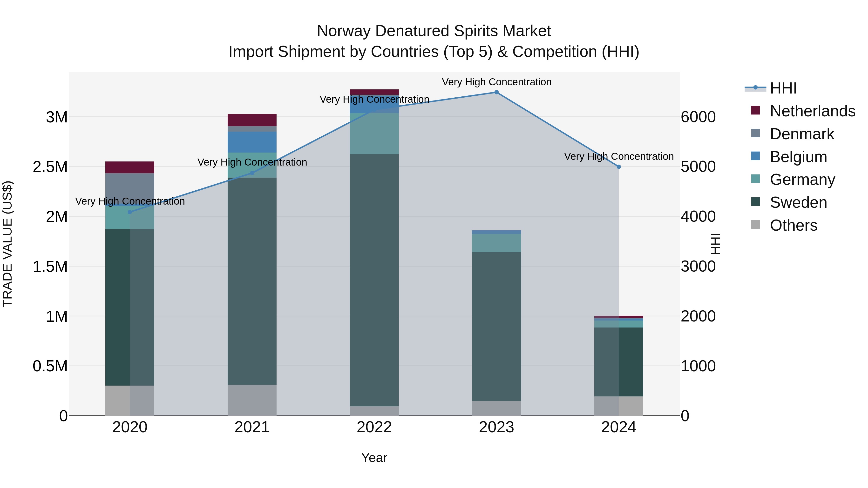
Task: Toggle the Sweden legend entry
Action: click(789, 202)
